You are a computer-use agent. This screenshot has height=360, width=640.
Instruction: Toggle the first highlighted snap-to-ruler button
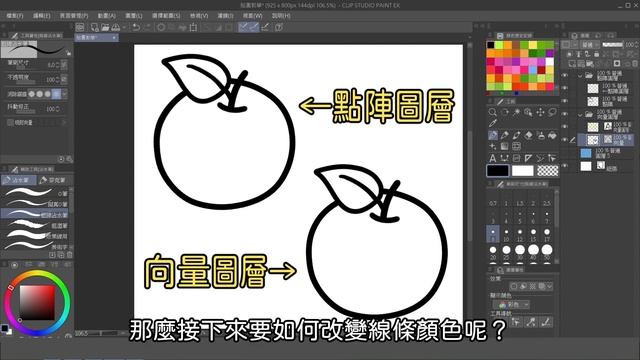pyautogui.click(x=243, y=27)
